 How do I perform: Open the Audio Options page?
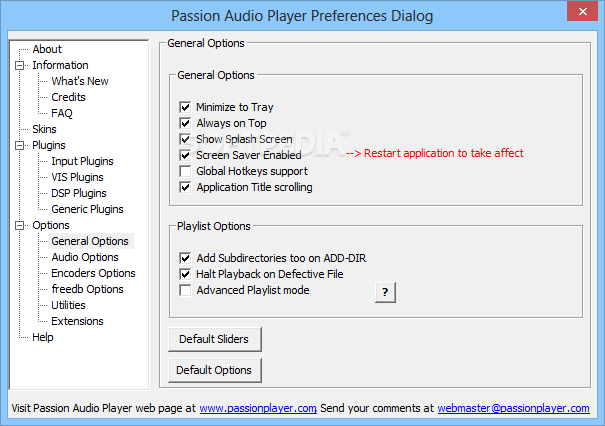[x=85, y=257]
